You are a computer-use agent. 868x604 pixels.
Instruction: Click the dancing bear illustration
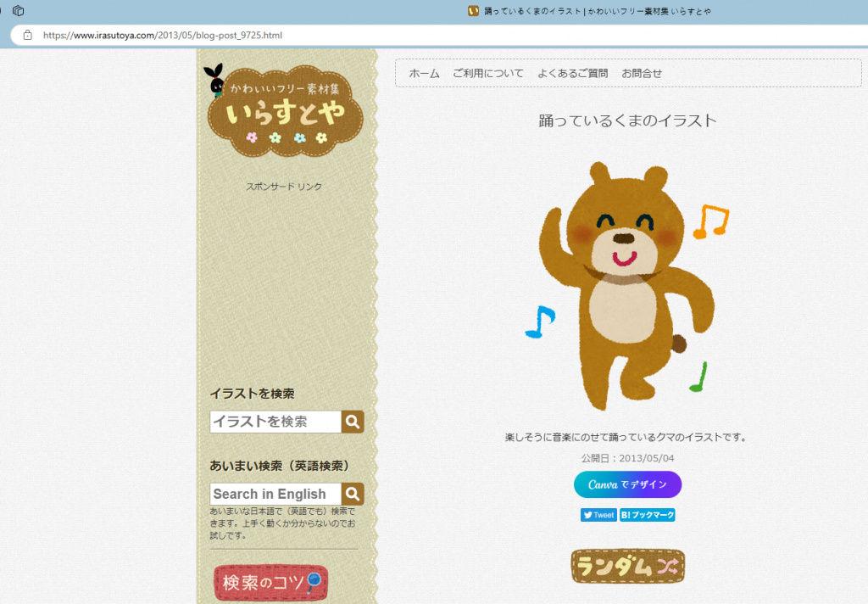627,286
